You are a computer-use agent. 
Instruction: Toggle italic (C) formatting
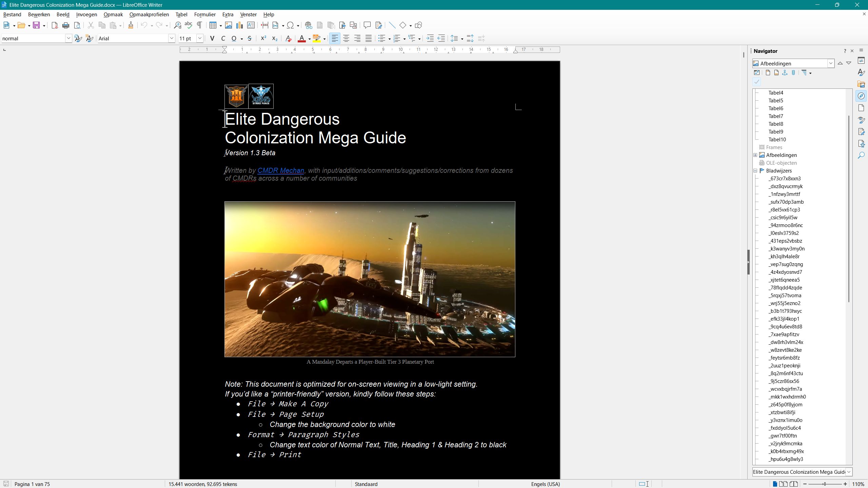click(x=223, y=38)
